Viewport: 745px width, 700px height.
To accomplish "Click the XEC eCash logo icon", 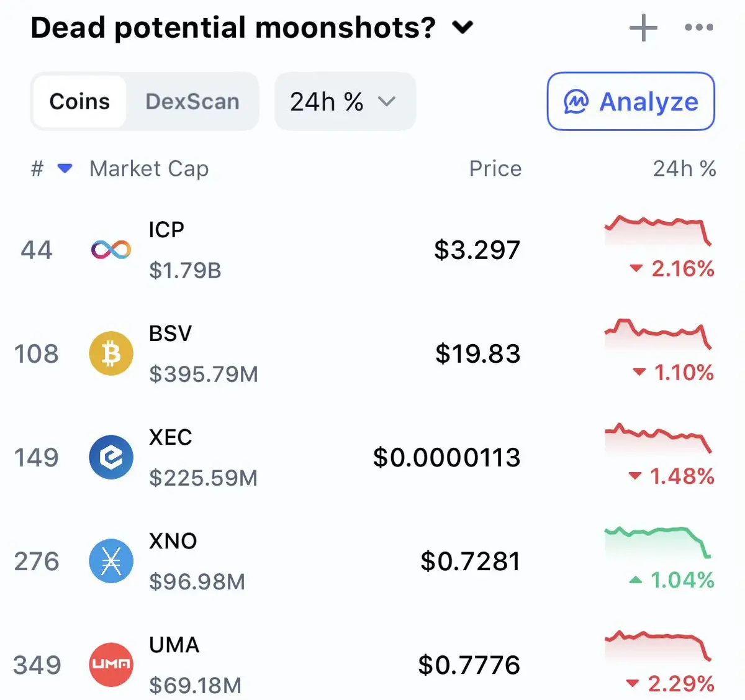I will pos(111,457).
